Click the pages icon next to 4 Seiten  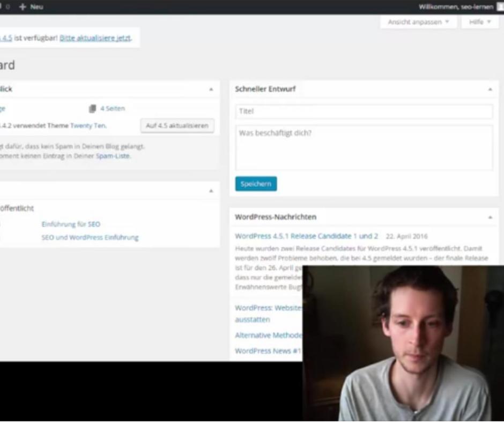(x=92, y=109)
